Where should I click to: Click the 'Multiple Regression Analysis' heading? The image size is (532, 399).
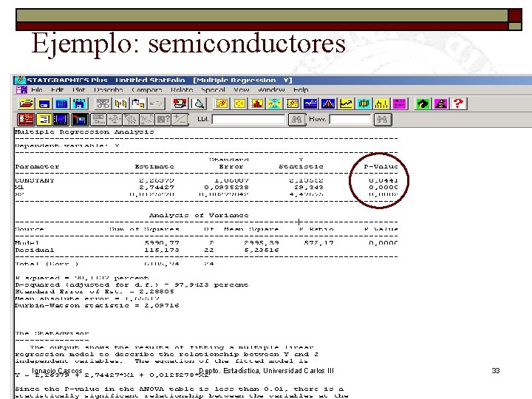point(84,132)
